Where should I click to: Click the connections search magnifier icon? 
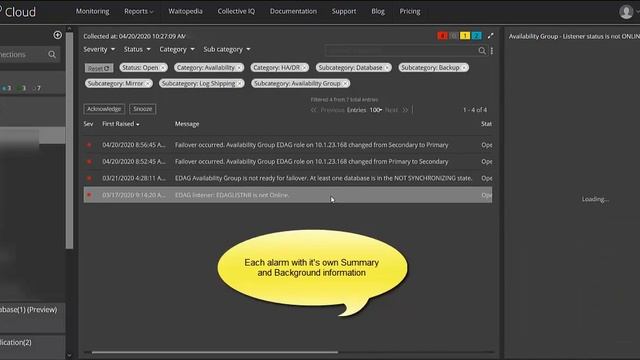pyautogui.click(x=52, y=54)
